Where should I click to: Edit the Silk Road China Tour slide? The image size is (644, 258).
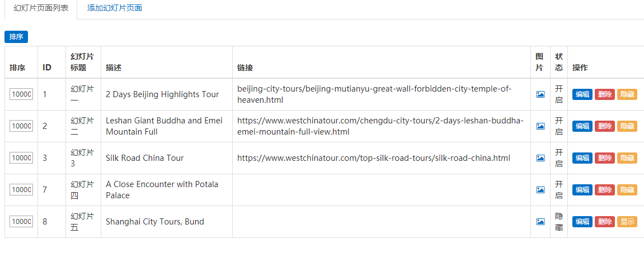(x=582, y=158)
